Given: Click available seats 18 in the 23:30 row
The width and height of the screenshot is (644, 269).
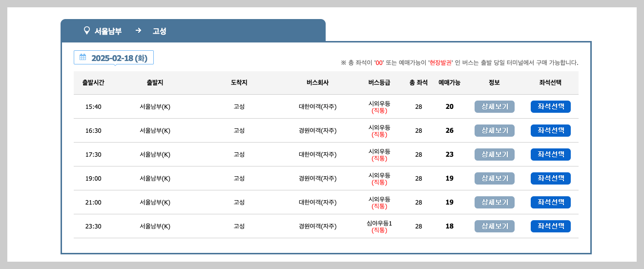Looking at the screenshot, I should pyautogui.click(x=450, y=226).
